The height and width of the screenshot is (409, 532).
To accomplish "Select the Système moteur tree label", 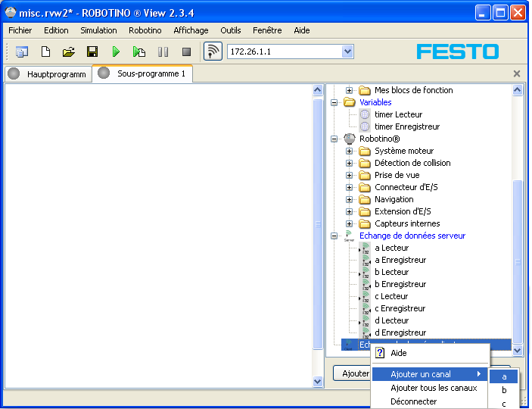I will (404, 151).
